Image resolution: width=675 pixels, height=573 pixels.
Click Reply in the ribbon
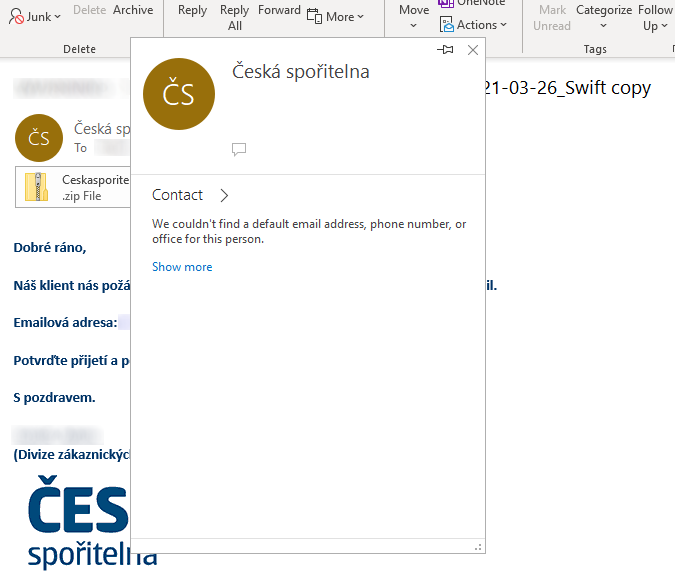tap(192, 10)
